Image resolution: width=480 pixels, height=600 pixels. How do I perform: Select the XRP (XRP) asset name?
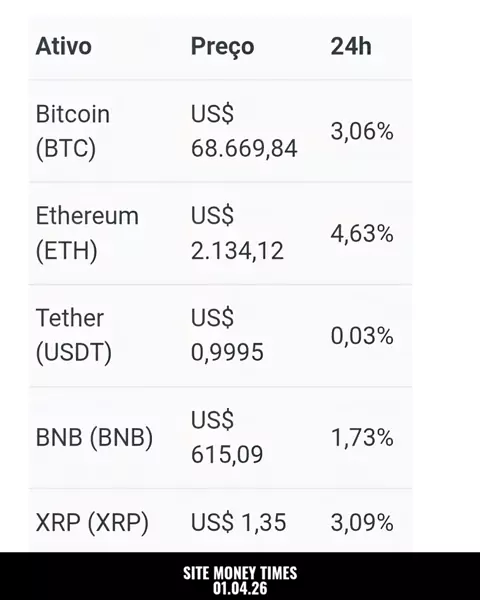92,523
